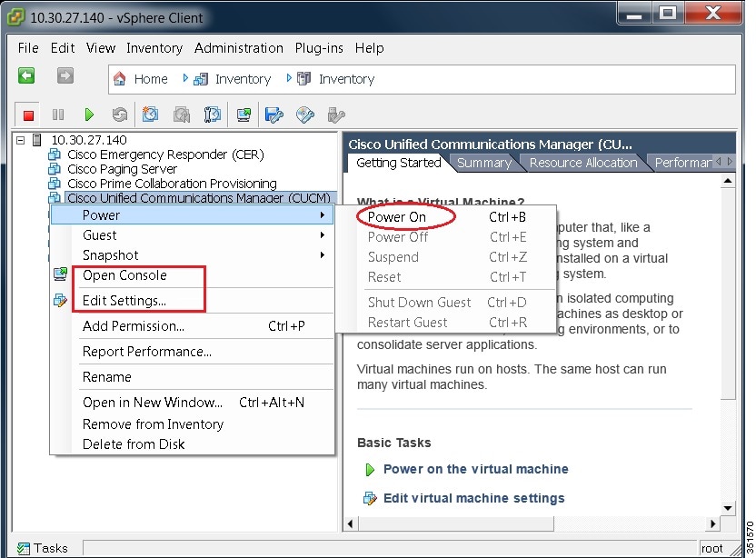The image size is (756, 558).
Task: Collapse the 10.30.27.140 host tree node
Action: (20, 140)
